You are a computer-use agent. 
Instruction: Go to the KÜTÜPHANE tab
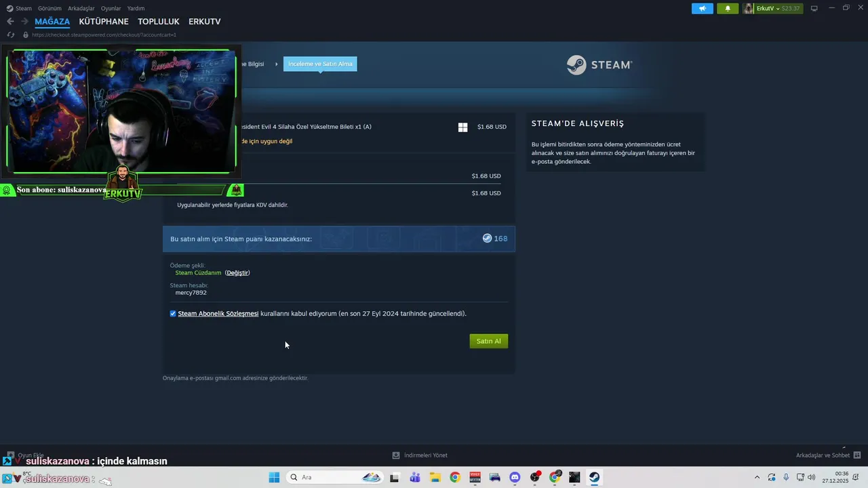(104, 22)
